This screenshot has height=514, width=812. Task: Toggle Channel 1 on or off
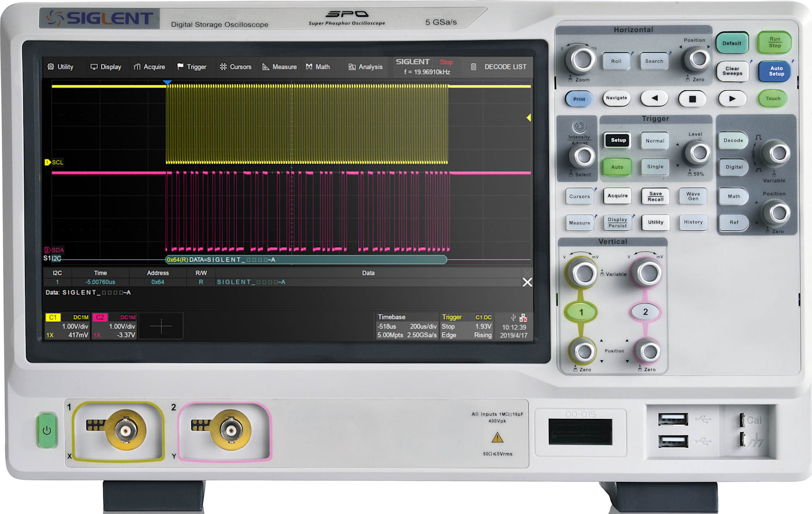[x=581, y=311]
